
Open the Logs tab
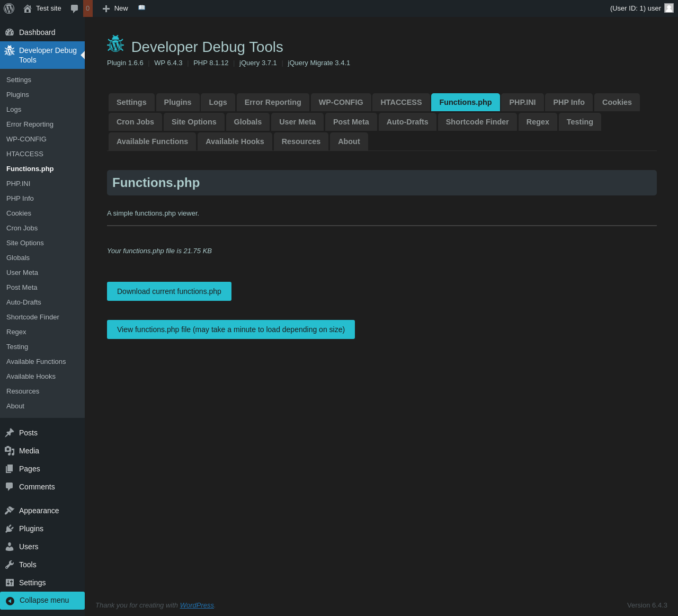[x=218, y=102]
